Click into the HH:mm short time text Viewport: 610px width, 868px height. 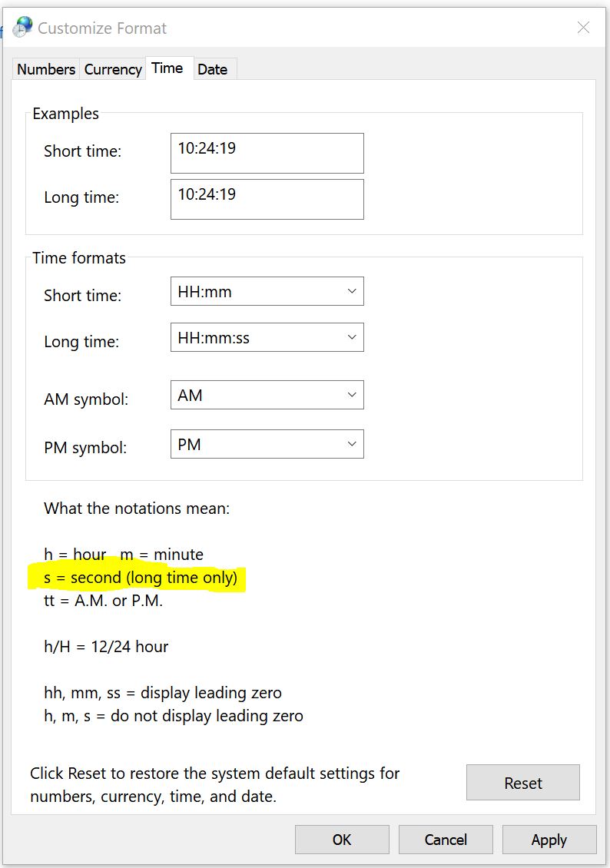tap(205, 292)
